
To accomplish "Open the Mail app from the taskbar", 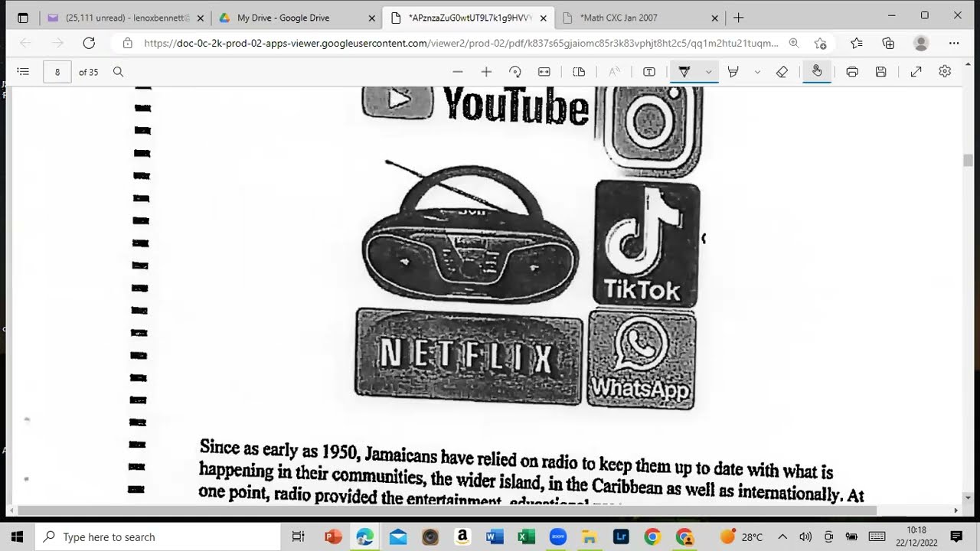I will pyautogui.click(x=398, y=536).
